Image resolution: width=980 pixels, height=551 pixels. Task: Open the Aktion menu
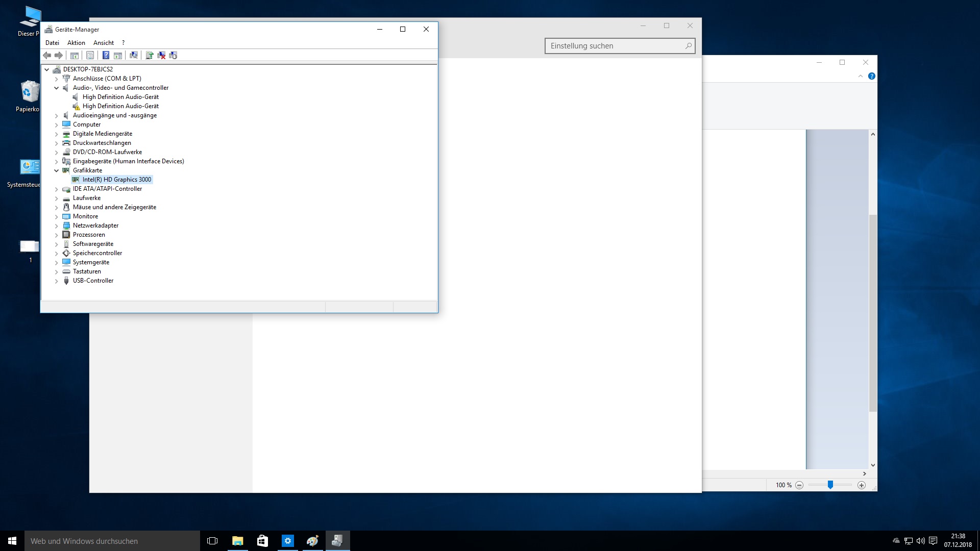pyautogui.click(x=76, y=43)
